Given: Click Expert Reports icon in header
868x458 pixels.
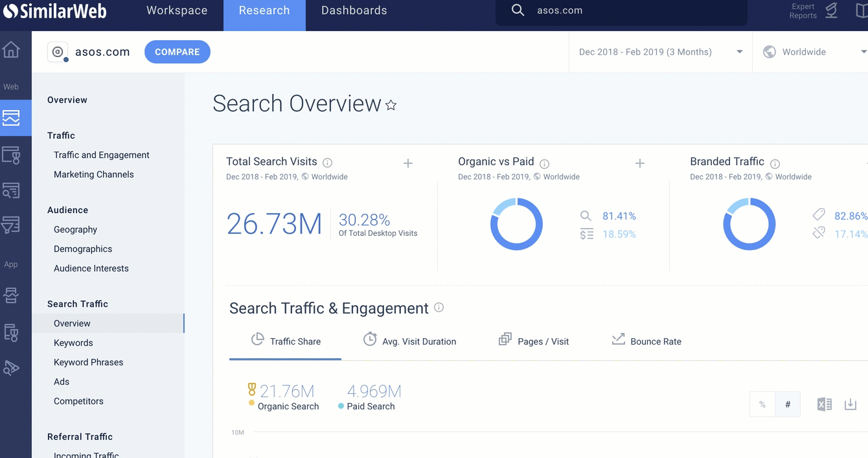Looking at the screenshot, I should pyautogui.click(x=831, y=11).
